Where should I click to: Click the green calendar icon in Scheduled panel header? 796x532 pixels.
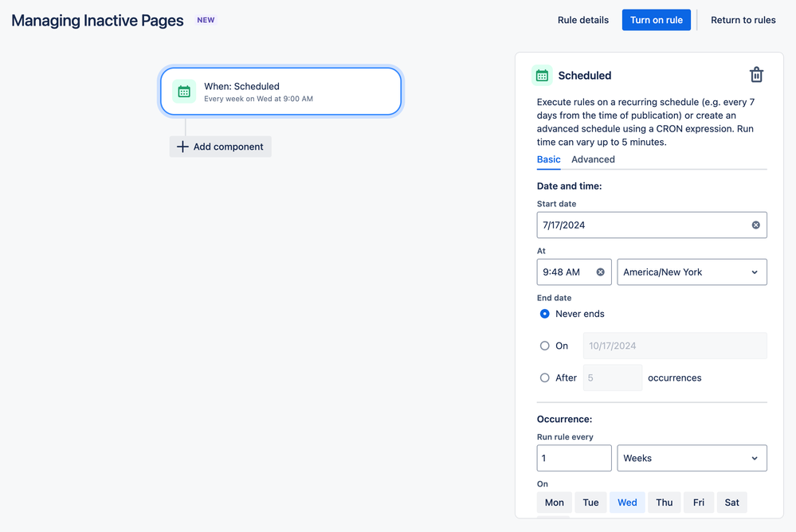tap(542, 76)
